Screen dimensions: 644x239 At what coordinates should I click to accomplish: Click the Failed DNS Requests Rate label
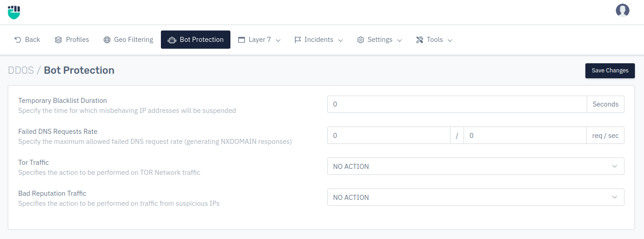pos(58,132)
